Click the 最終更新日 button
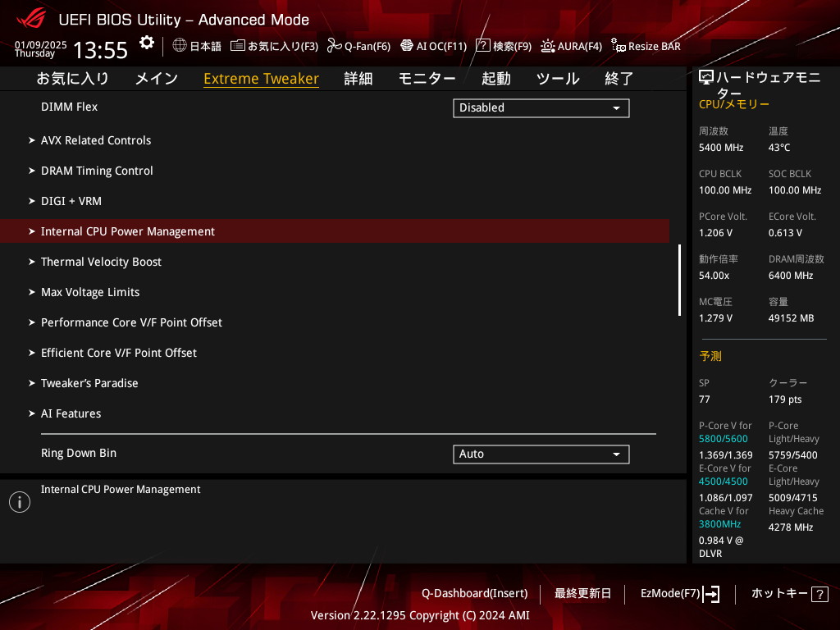This screenshot has height=630, width=840. [x=582, y=594]
